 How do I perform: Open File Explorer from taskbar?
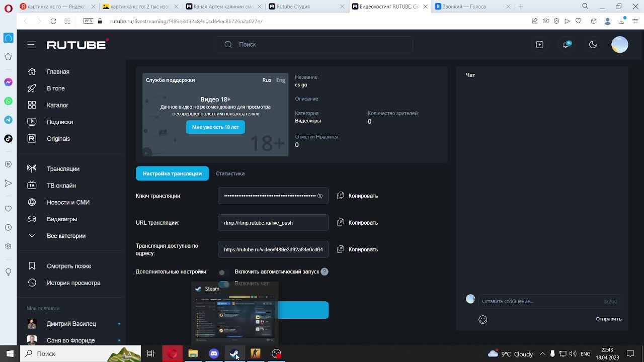click(x=193, y=353)
